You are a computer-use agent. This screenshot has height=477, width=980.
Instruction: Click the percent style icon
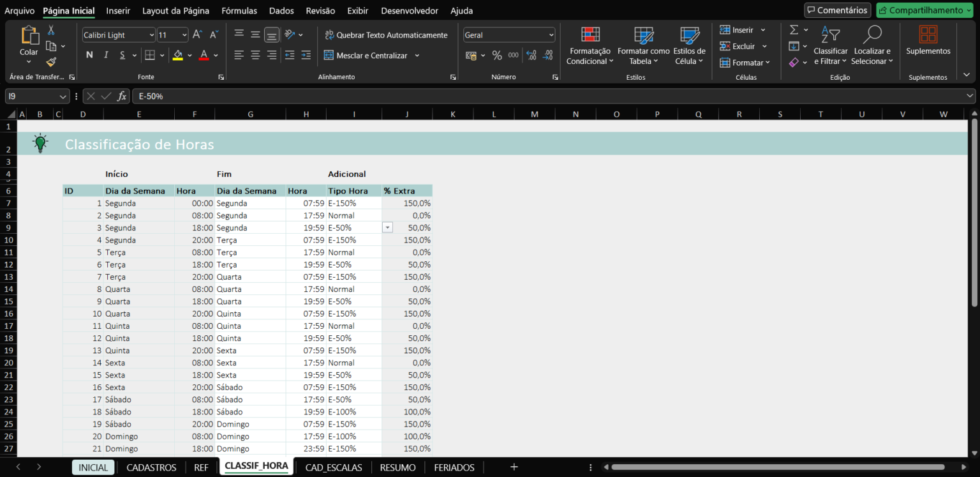pyautogui.click(x=497, y=55)
